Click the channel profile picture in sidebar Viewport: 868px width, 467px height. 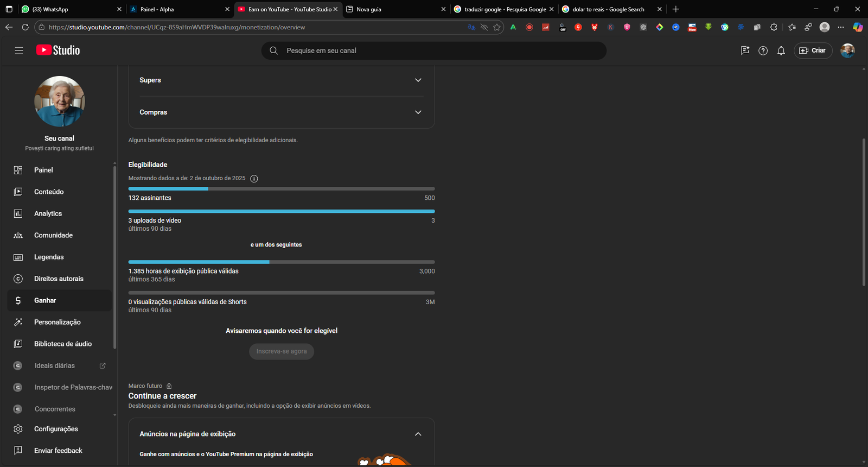pos(60,102)
